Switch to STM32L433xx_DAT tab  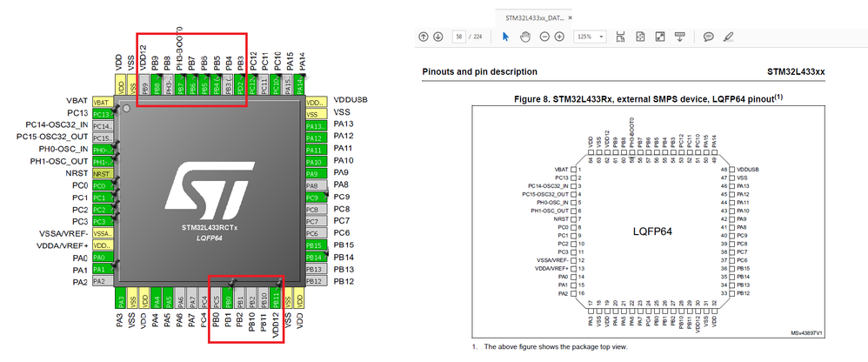click(x=534, y=17)
